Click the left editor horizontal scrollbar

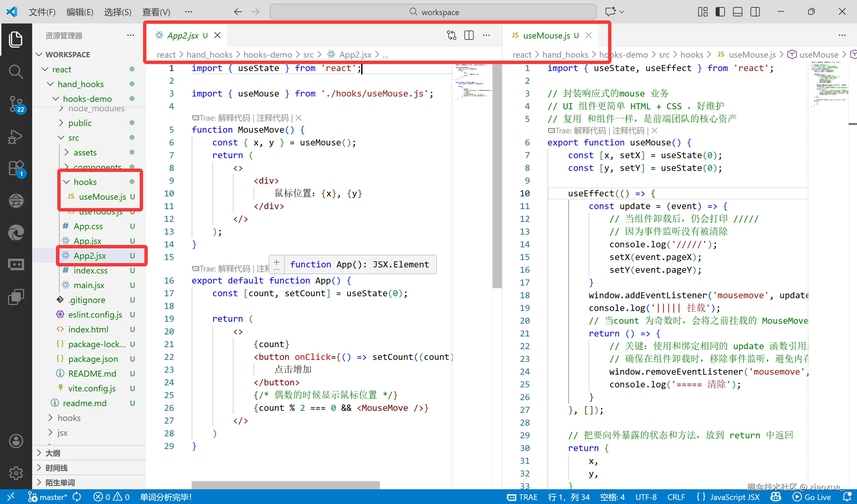click(x=285, y=485)
